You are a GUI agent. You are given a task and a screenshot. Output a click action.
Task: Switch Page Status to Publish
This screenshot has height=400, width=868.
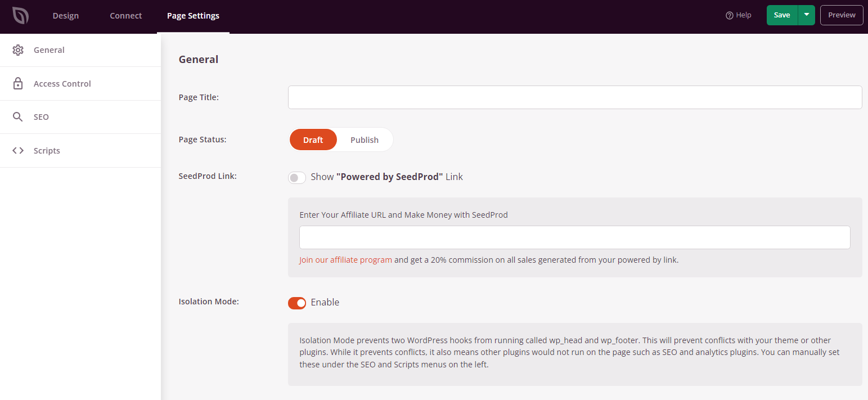[365, 140]
